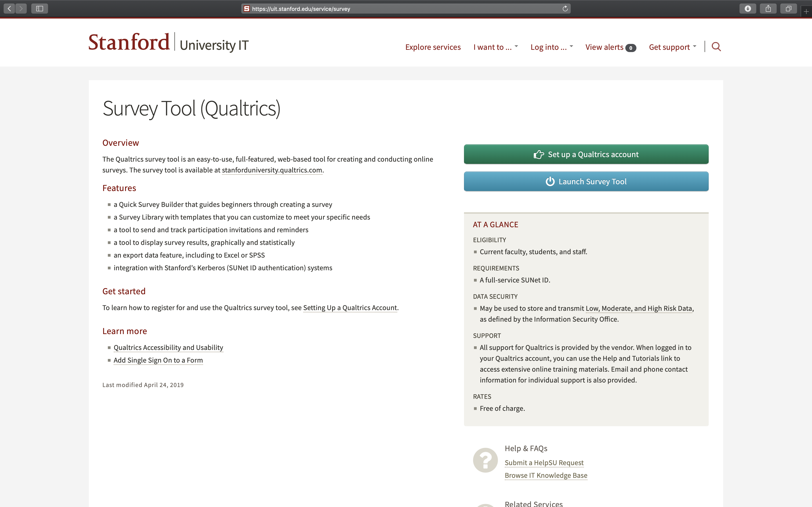
Task: Click the browser back arrow
Action: [9, 9]
